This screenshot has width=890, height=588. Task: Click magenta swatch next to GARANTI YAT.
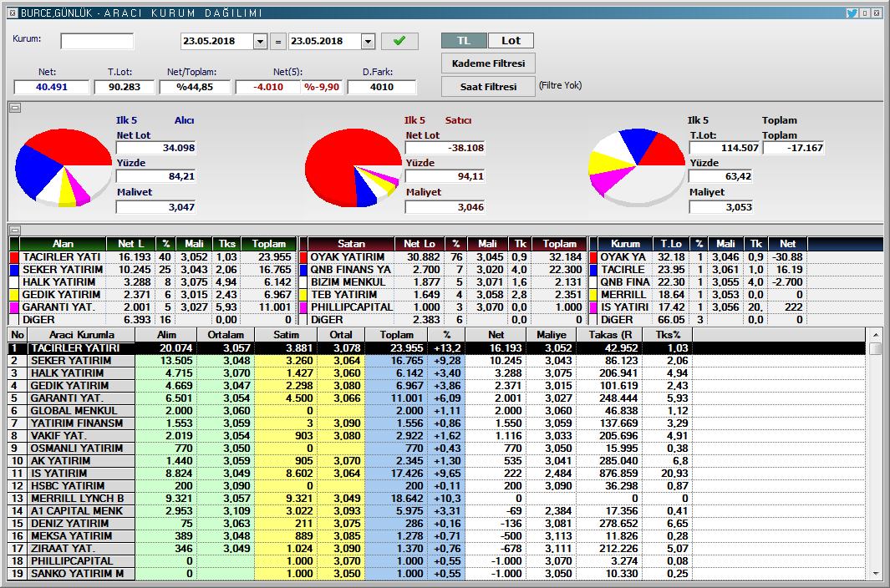[x=15, y=307]
